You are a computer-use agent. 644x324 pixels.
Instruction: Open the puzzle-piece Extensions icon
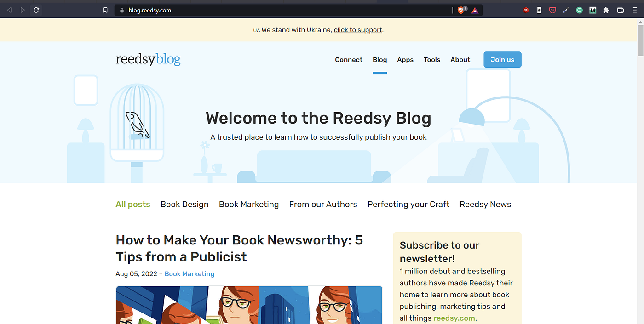click(x=606, y=10)
